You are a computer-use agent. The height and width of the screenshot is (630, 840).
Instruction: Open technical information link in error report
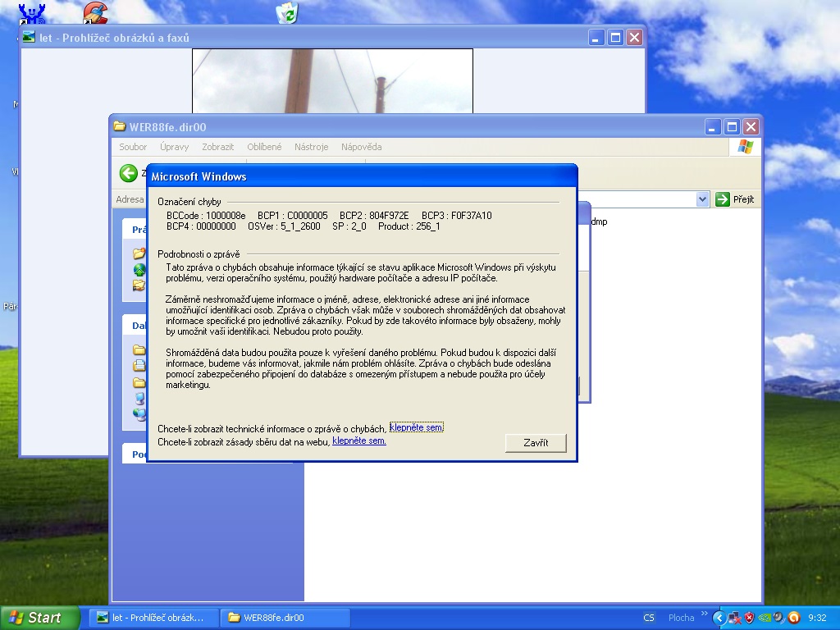coord(416,427)
